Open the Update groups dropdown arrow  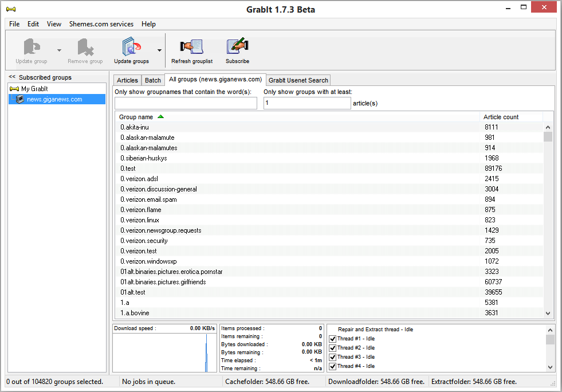(159, 50)
